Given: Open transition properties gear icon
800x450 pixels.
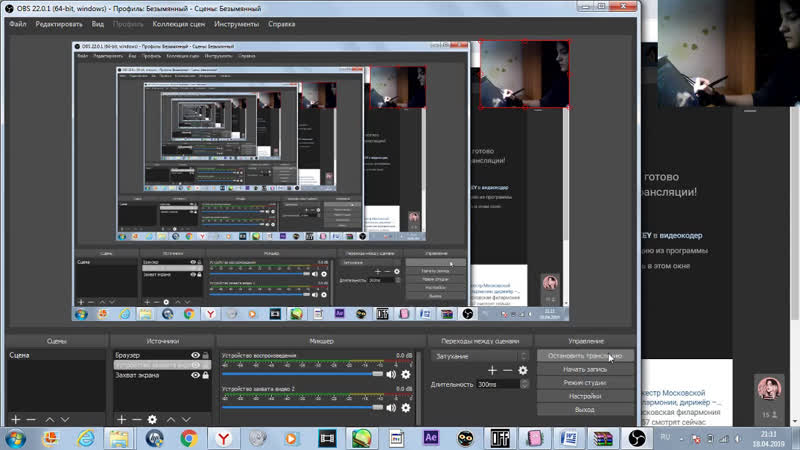Looking at the screenshot, I should point(523,370).
